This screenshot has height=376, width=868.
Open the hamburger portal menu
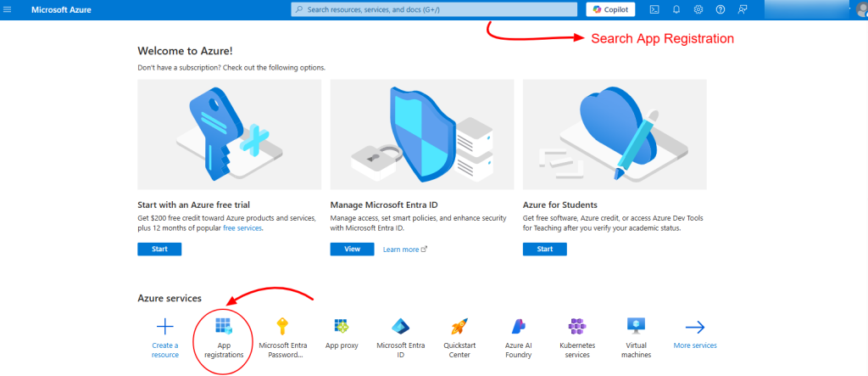[x=7, y=10]
